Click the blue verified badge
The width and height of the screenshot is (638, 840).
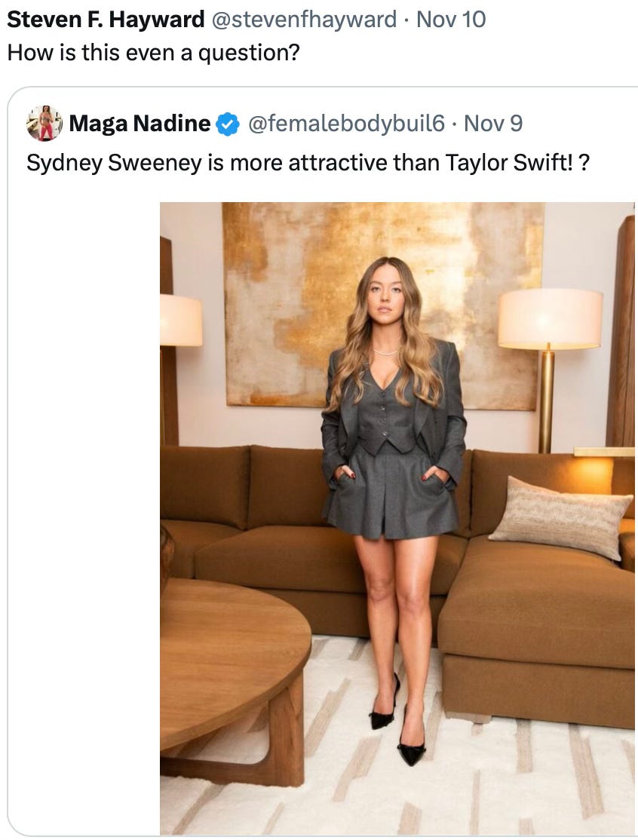pos(228,124)
